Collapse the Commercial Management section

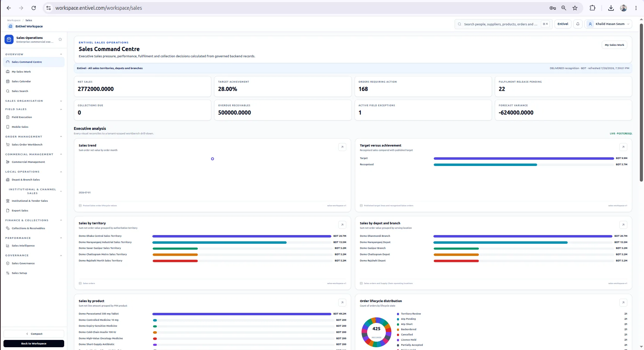click(61, 154)
